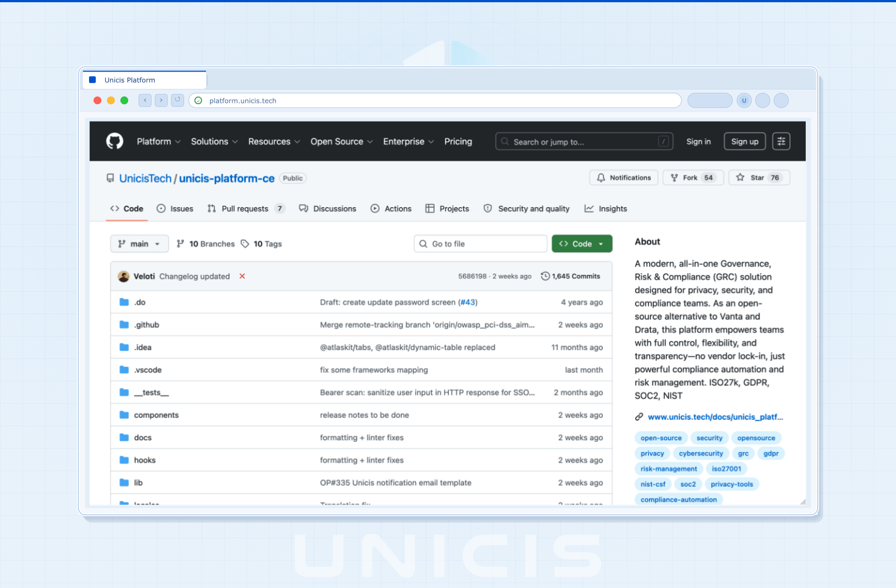Open commit history clock icon
896x588 pixels.
[545, 276]
